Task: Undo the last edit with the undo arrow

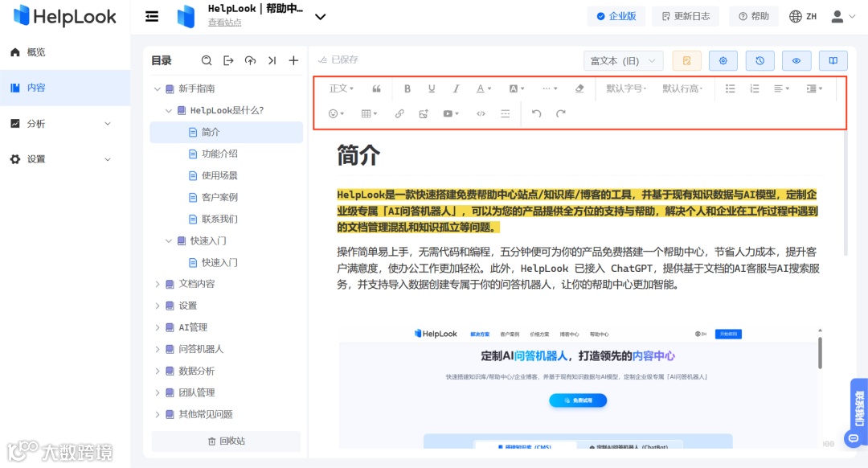Action: (x=537, y=113)
